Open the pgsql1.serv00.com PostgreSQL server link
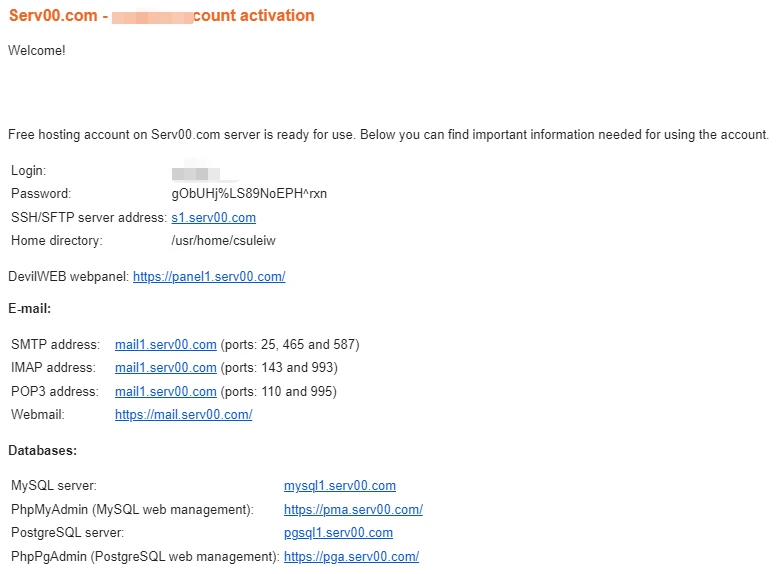 (338, 533)
